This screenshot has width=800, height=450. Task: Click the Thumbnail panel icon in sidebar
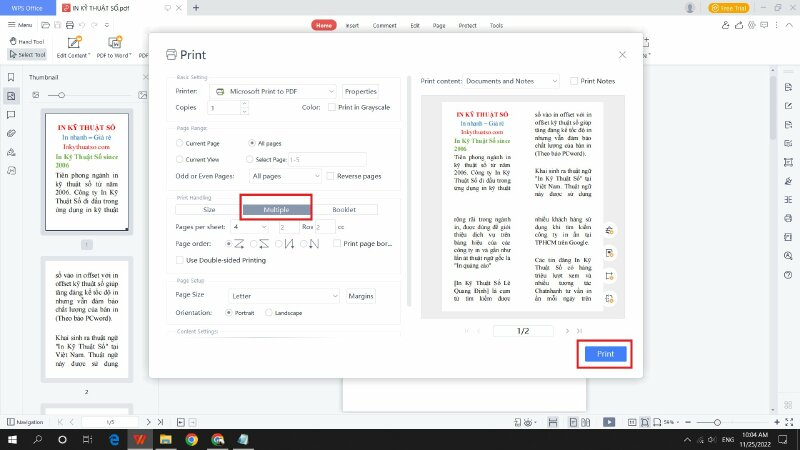tap(11, 96)
